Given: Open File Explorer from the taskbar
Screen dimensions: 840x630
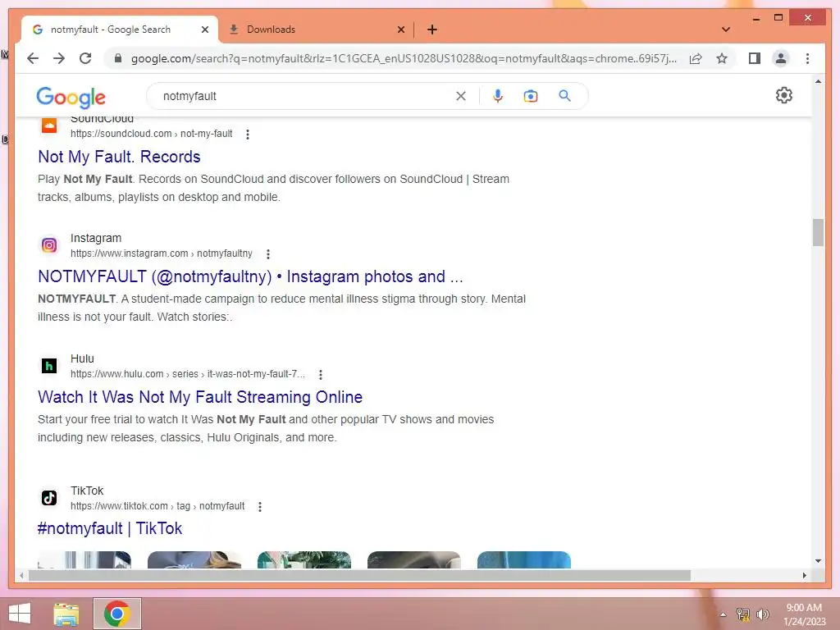Looking at the screenshot, I should 66,614.
